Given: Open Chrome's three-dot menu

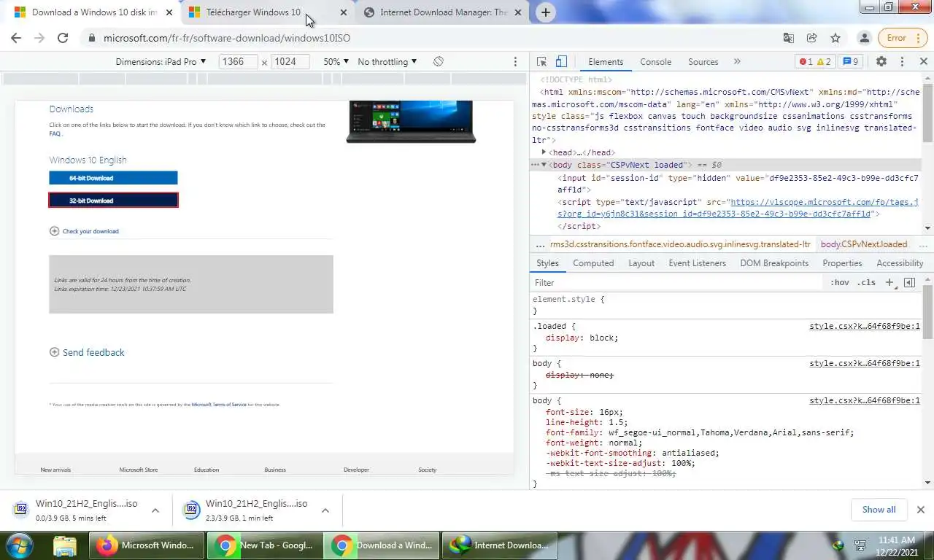Looking at the screenshot, I should (917, 38).
